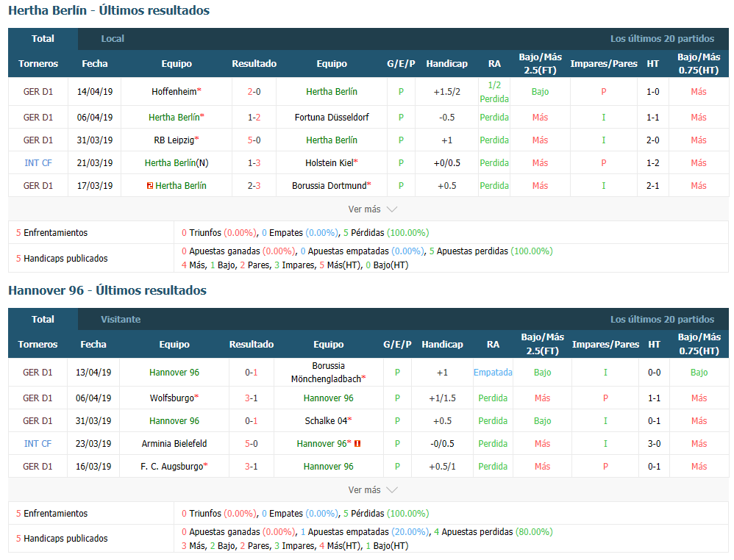Click the red card icon beside Hannover 96 on 23/03/19
This screenshot has width=734, height=560.
pyautogui.click(x=357, y=443)
